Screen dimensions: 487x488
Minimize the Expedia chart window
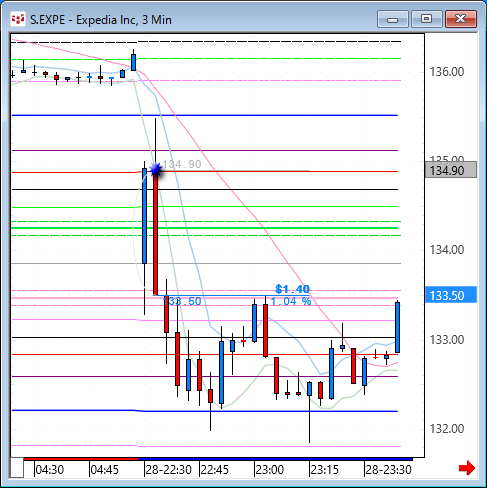click(x=393, y=19)
